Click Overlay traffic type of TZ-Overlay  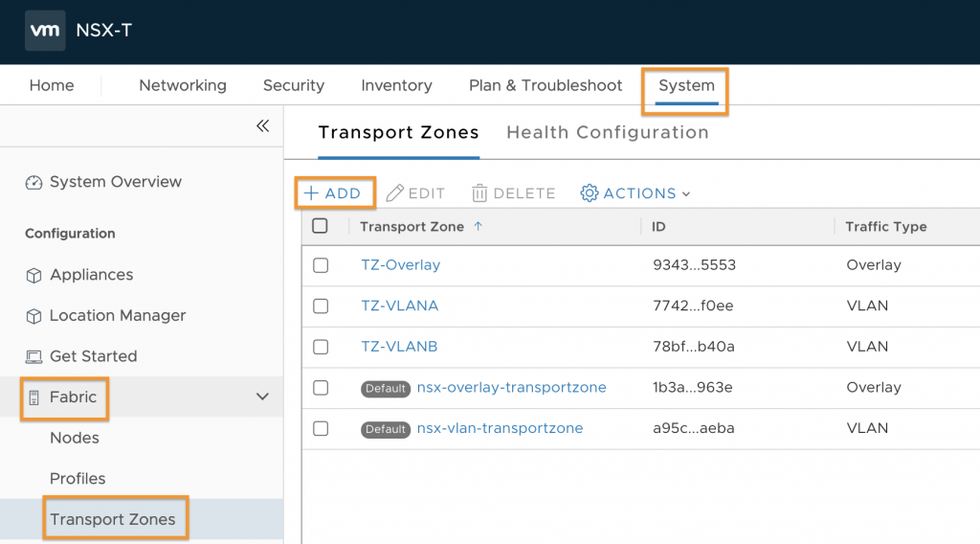pos(874,264)
